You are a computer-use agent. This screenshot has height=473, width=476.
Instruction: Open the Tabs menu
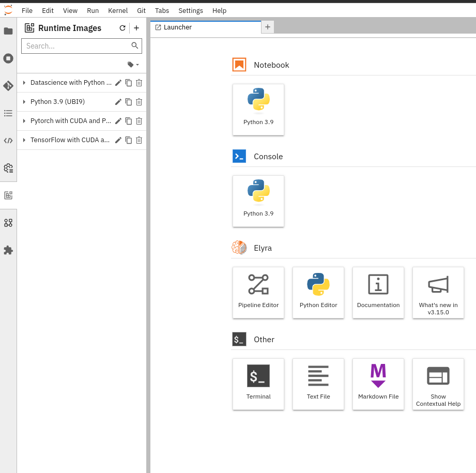click(x=162, y=11)
